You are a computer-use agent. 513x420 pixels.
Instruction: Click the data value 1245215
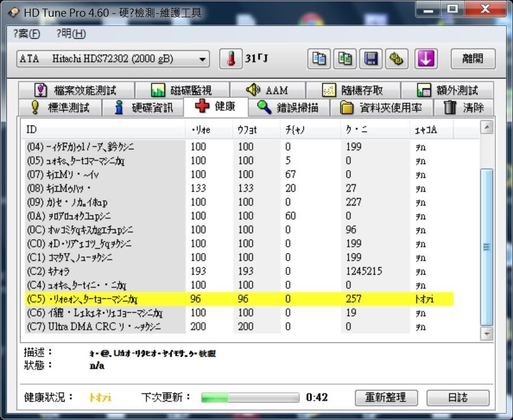click(364, 271)
